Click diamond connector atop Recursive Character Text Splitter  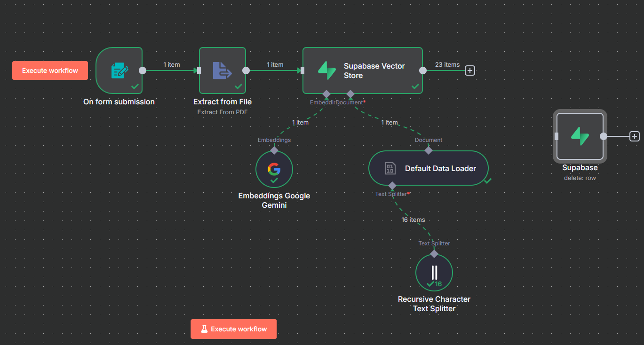[x=434, y=254]
